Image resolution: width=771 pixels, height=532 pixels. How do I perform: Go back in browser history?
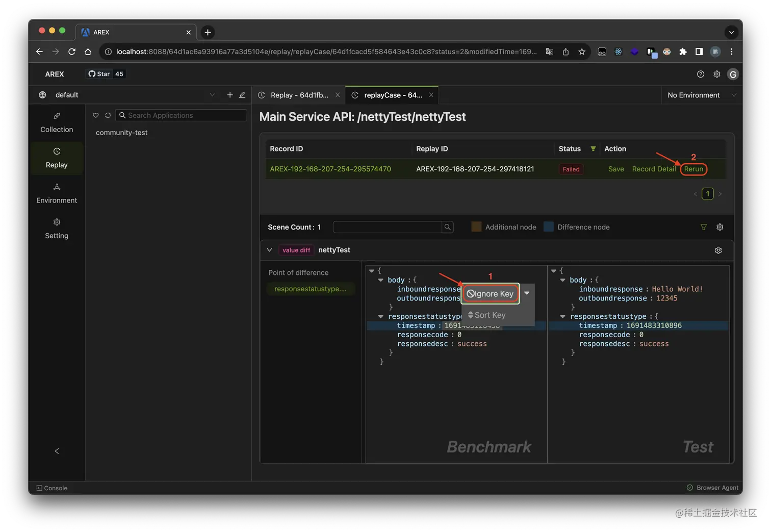[39, 52]
